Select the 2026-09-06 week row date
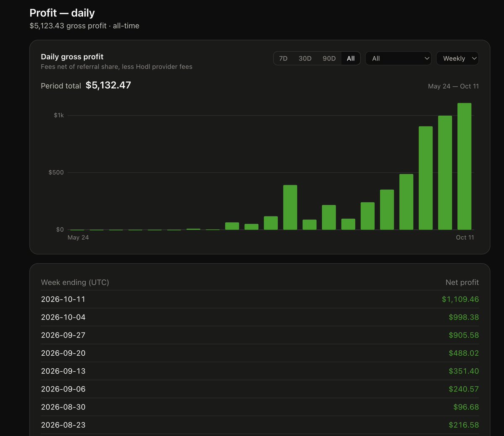The height and width of the screenshot is (436, 504). point(63,389)
